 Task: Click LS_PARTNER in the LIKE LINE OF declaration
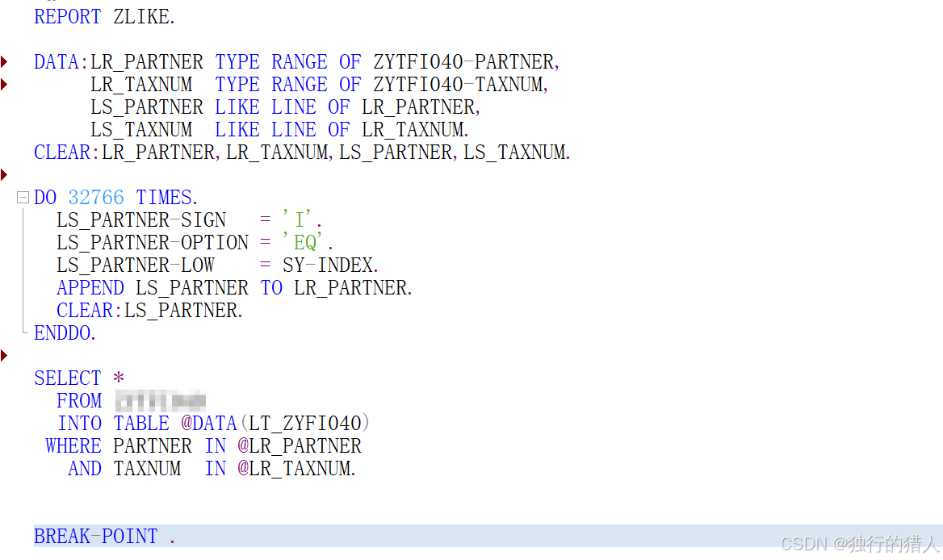pyautogui.click(x=147, y=107)
